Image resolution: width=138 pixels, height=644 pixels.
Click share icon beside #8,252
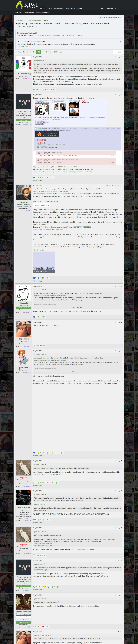point(115,632)
